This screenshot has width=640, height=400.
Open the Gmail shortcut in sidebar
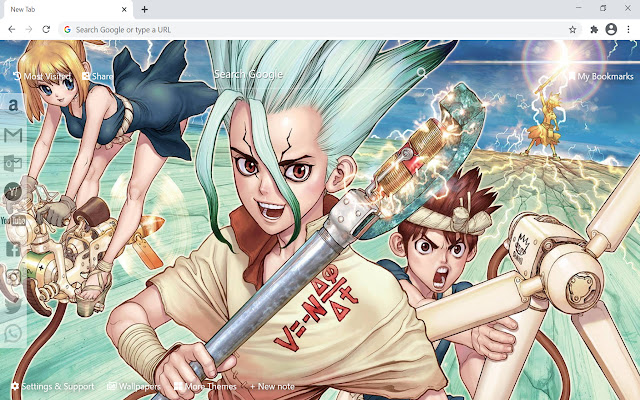tap(13, 135)
